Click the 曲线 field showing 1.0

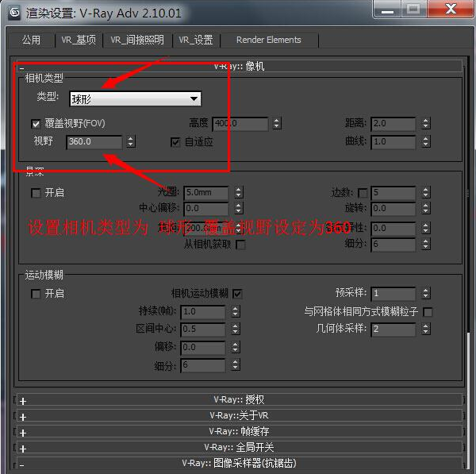[393, 142]
